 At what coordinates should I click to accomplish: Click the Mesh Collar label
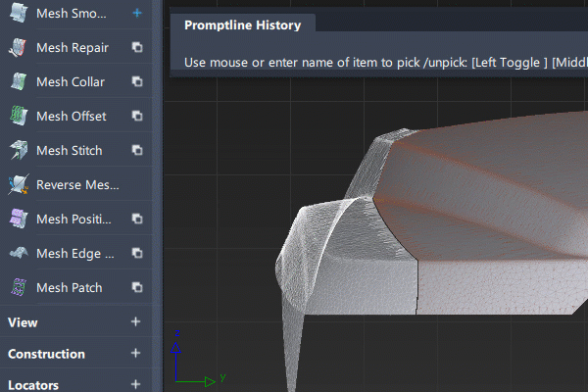71,81
